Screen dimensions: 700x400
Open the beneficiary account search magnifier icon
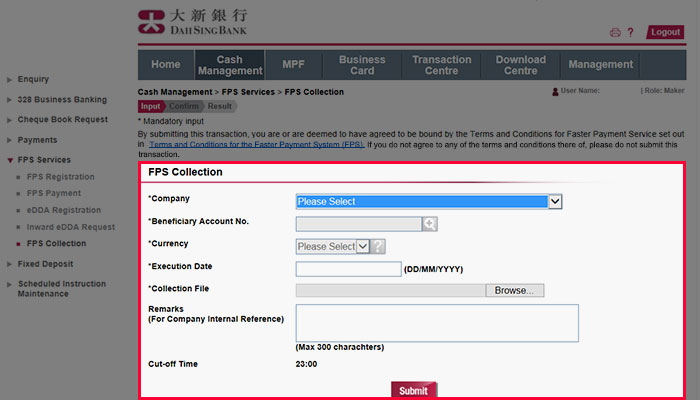point(429,224)
